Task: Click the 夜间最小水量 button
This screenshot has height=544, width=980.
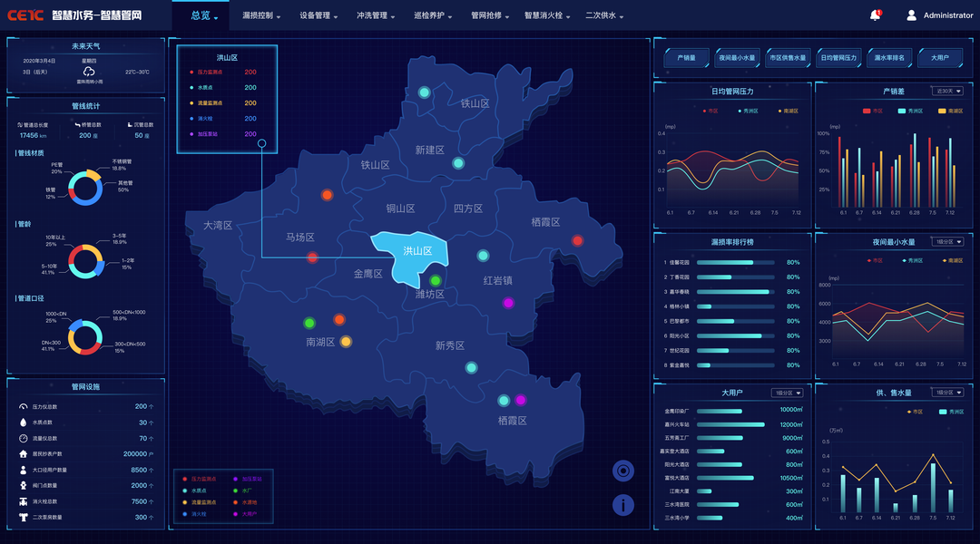Action: 737,57
